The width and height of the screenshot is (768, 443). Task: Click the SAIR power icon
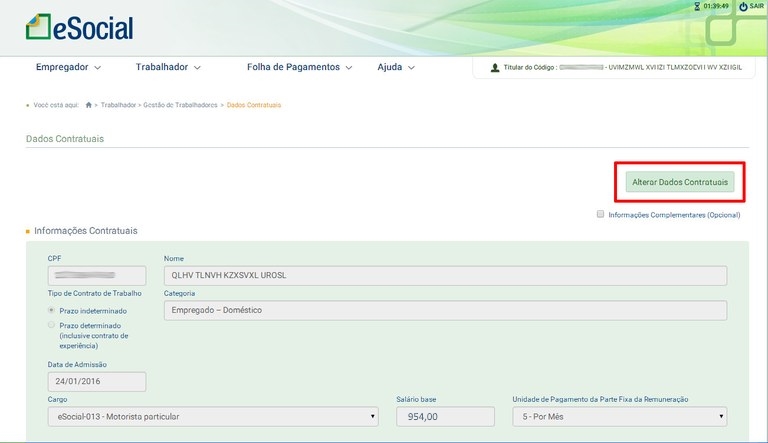[743, 7]
